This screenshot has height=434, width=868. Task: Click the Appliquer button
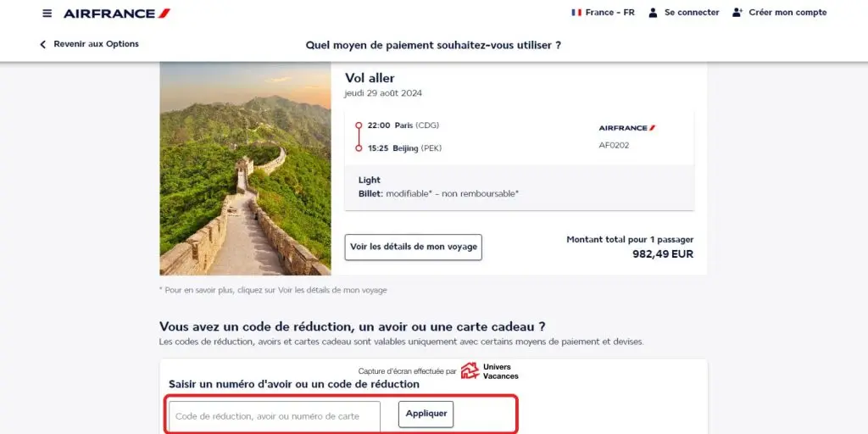point(426,414)
